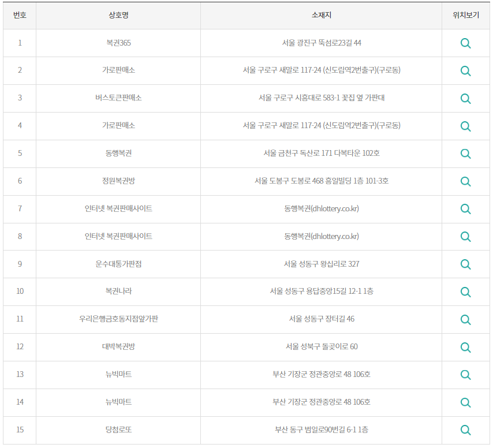Select 인터넷 복권판매사이트 in row 8
Viewport: 493px width, 448px height.
click(118, 236)
